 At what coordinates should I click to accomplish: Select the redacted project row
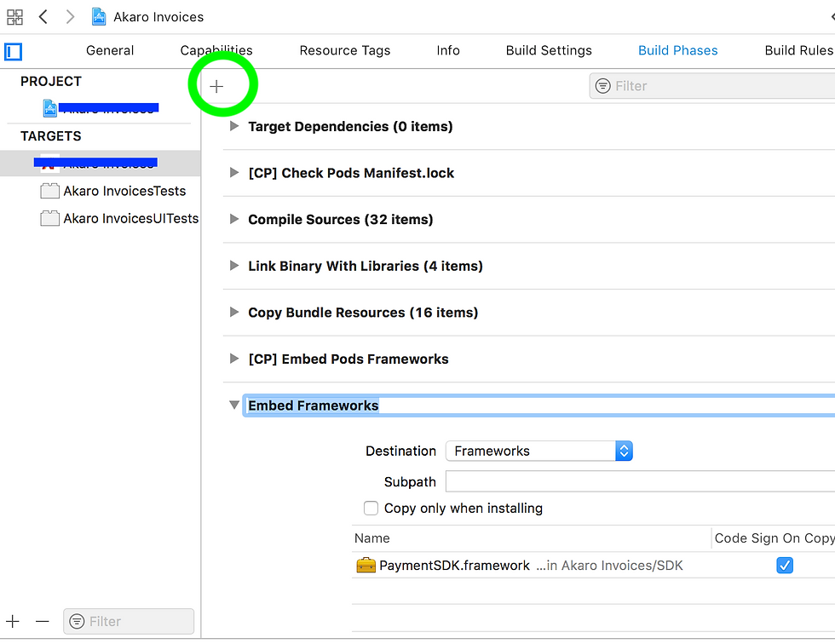(x=101, y=108)
